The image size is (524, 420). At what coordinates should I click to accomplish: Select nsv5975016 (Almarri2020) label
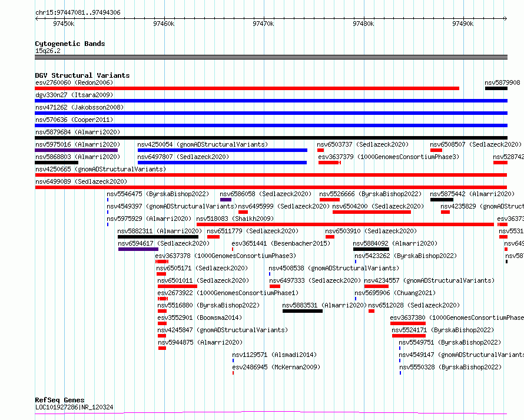pos(78,144)
